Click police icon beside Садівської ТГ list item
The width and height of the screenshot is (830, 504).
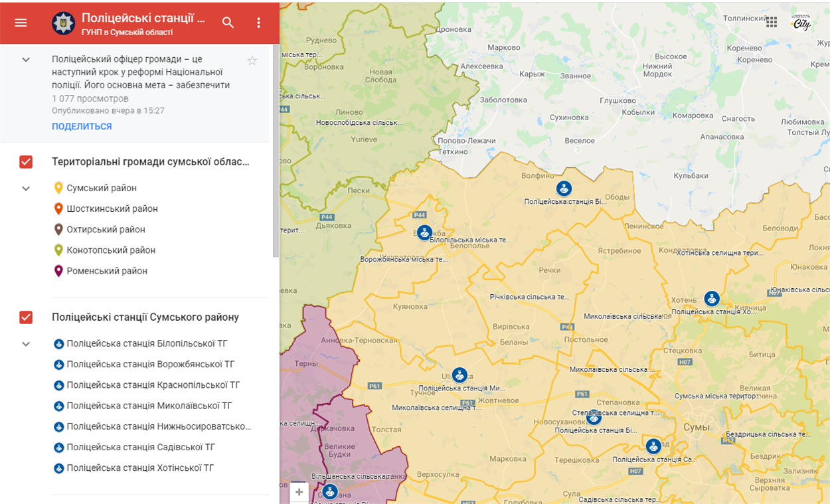coord(58,448)
